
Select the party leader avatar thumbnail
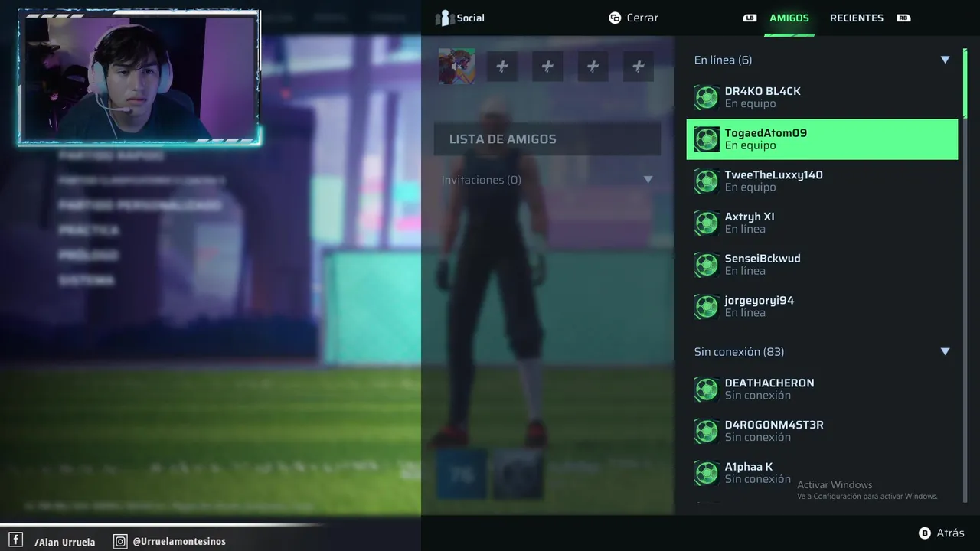[456, 67]
